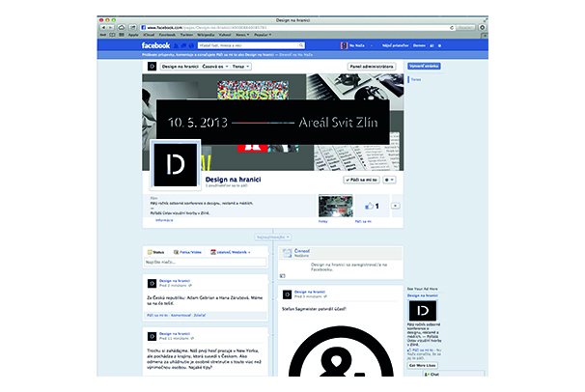Click the Facebook logo in the header
The image size is (585, 392).
coord(154,45)
